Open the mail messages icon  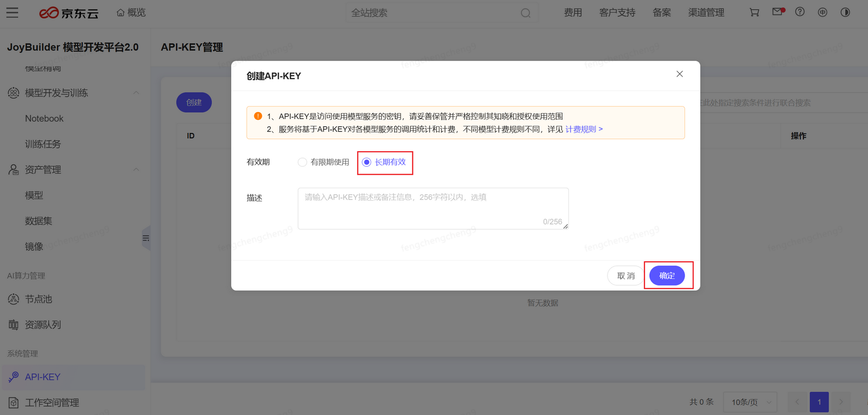[x=778, y=11]
